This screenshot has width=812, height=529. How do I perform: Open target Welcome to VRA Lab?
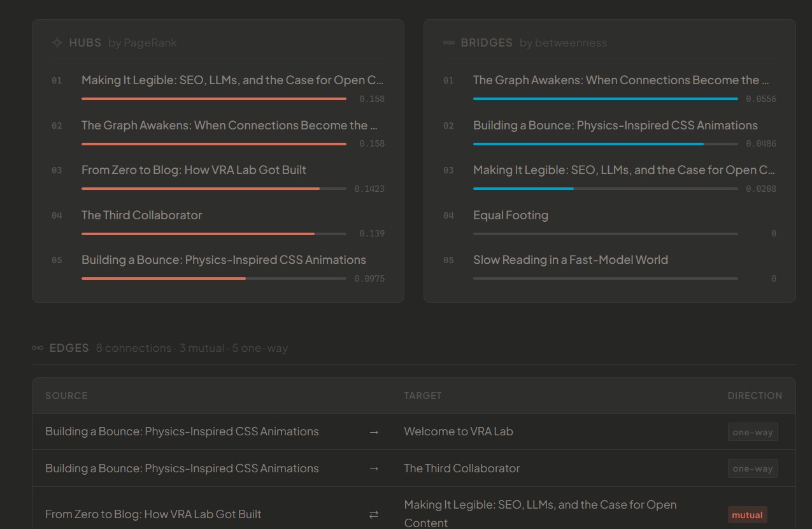[459, 431]
